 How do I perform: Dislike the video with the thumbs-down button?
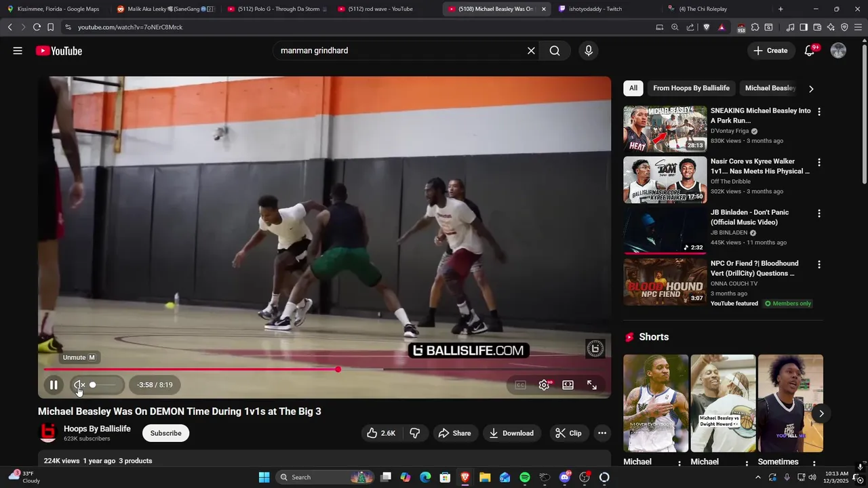coord(415,433)
